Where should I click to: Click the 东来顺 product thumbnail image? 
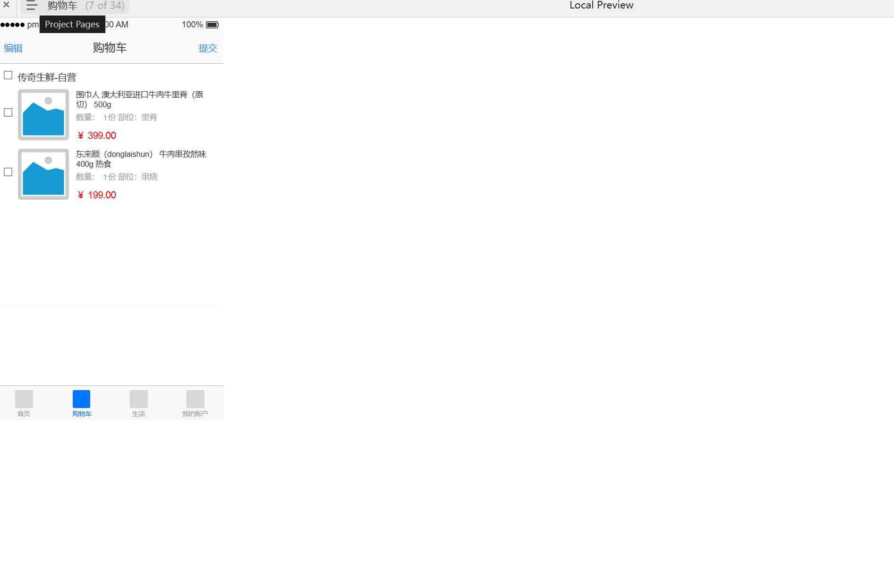point(43,174)
